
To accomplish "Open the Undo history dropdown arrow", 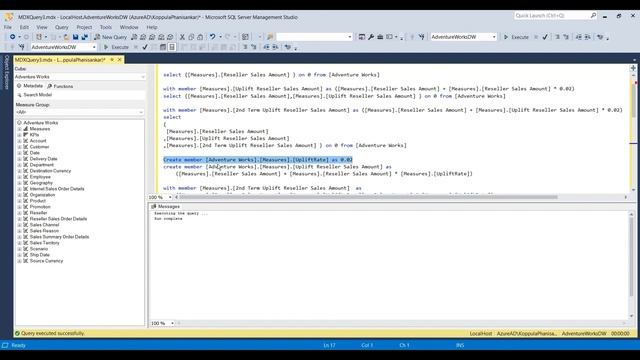I will pos(220,37).
